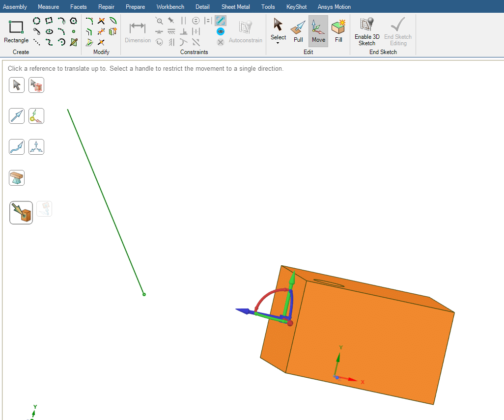
Task: Click the Pull tool in Edit group
Action: point(298,31)
